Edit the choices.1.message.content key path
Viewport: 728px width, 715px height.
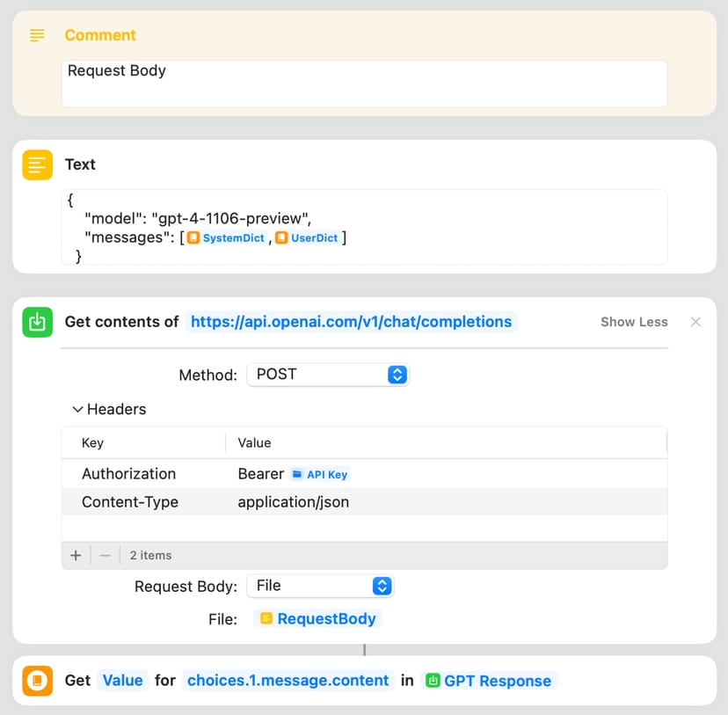pyautogui.click(x=288, y=681)
